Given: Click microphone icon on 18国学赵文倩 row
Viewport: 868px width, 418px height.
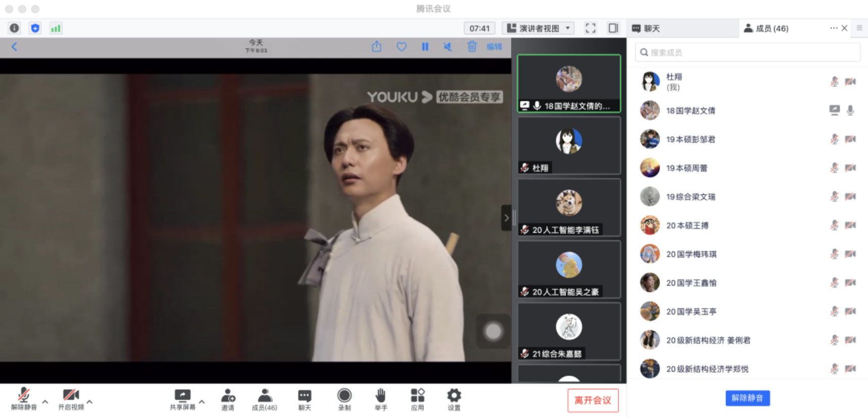Looking at the screenshot, I should (x=851, y=110).
